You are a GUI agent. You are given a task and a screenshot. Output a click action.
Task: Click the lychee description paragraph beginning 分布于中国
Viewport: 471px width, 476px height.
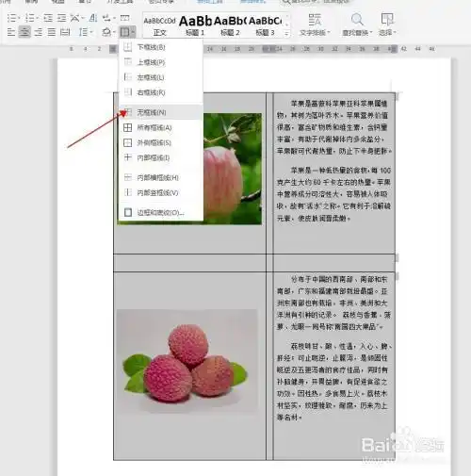tap(333, 303)
